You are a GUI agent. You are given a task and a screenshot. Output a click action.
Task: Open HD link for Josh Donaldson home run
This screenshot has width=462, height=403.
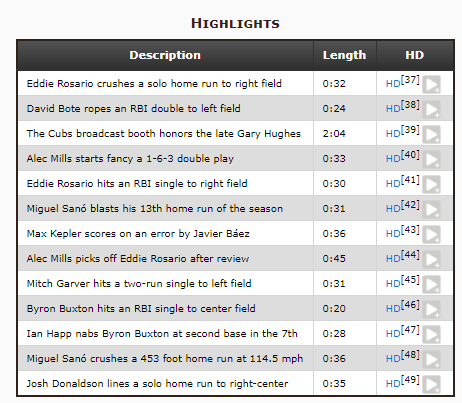(x=393, y=384)
